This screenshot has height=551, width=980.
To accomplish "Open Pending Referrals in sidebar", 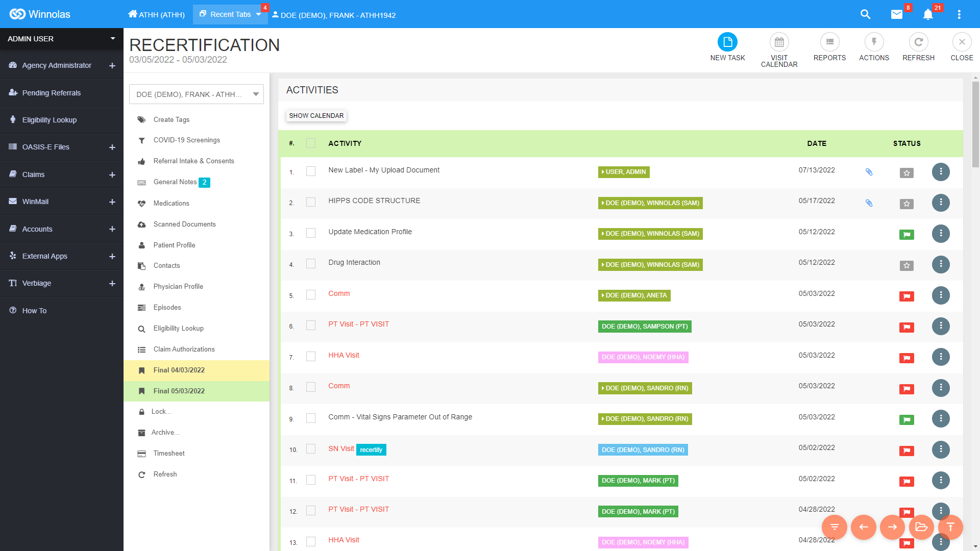I will 62,93.
